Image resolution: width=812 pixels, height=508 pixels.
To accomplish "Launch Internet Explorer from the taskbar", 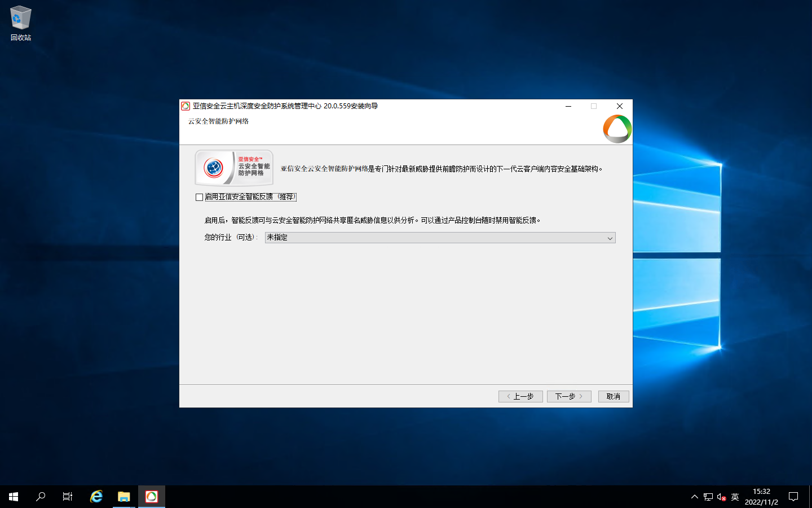I will 96,497.
